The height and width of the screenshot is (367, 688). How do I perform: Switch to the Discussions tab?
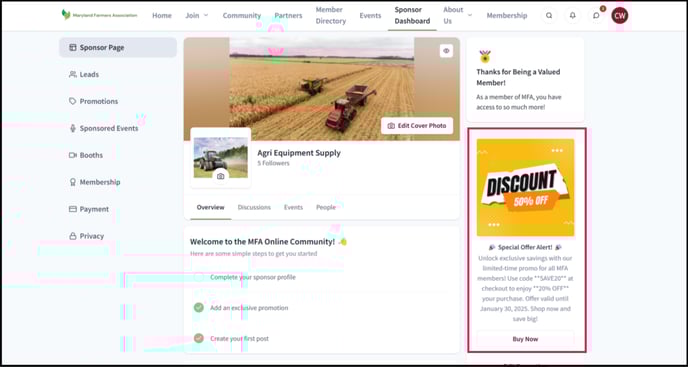click(254, 207)
